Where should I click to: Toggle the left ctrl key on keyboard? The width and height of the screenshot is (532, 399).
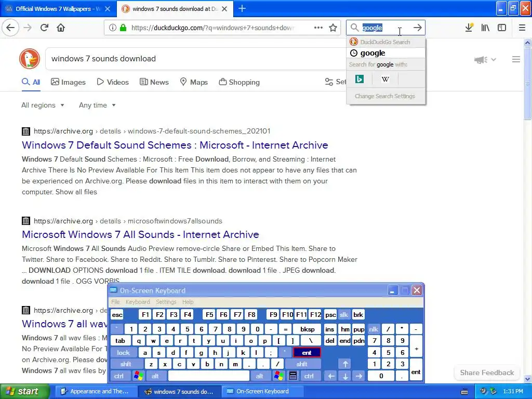[119, 376]
